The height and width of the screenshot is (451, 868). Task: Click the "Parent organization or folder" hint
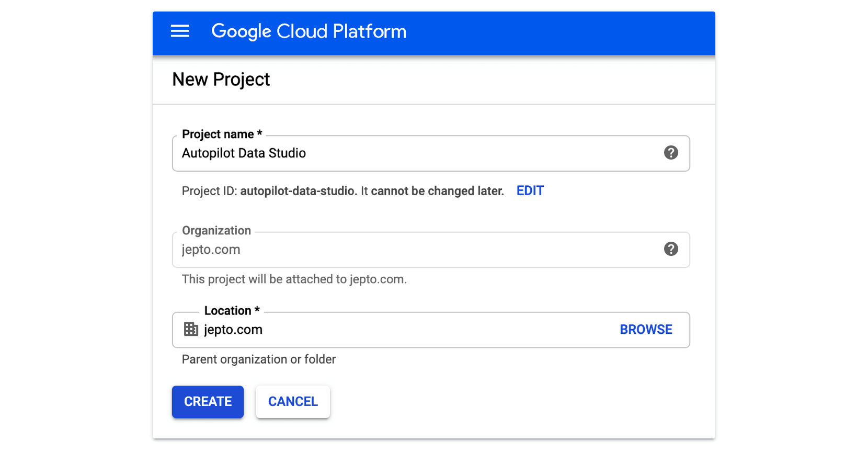tap(259, 359)
